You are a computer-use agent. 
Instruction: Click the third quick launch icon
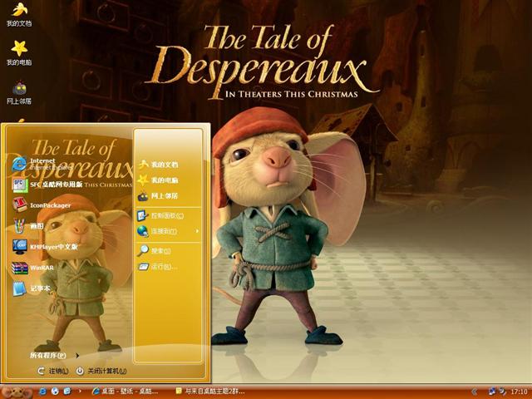[67, 392]
